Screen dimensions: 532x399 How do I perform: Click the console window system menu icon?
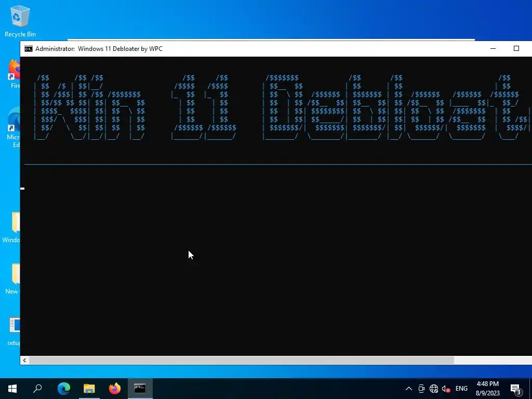click(x=29, y=49)
